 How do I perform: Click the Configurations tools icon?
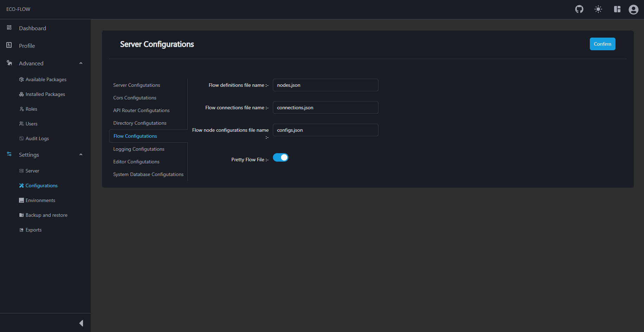[21, 185]
